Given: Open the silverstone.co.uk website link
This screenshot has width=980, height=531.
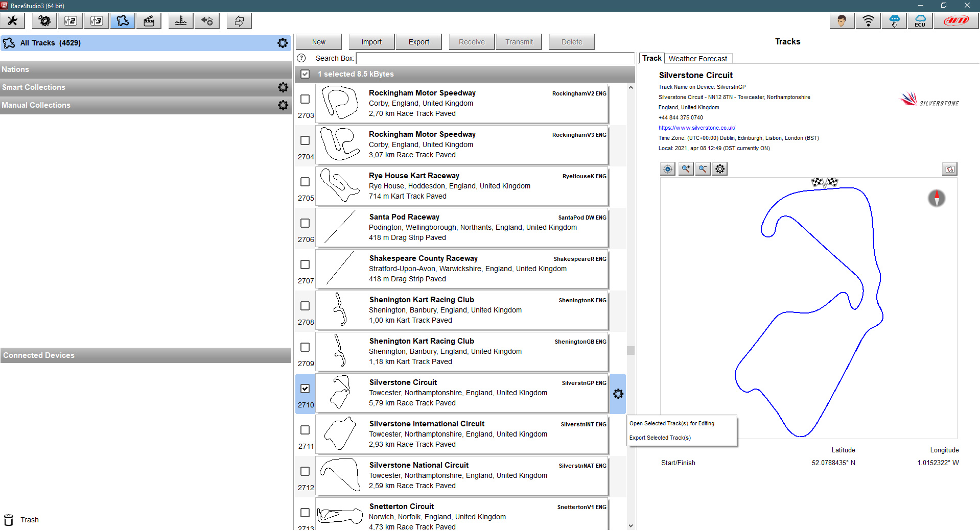Looking at the screenshot, I should 696,128.
